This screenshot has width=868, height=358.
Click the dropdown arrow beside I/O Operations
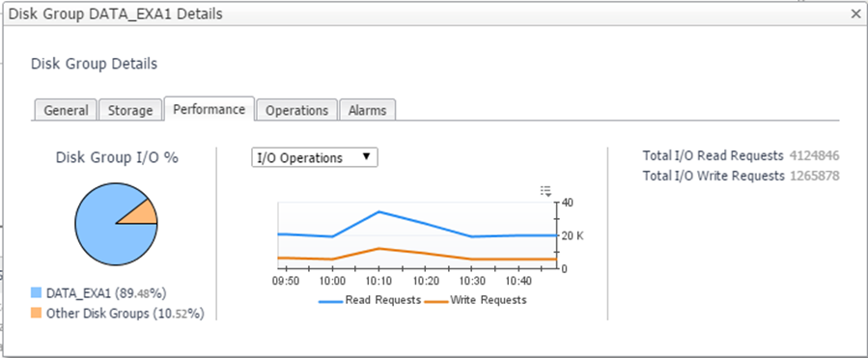[x=366, y=157]
